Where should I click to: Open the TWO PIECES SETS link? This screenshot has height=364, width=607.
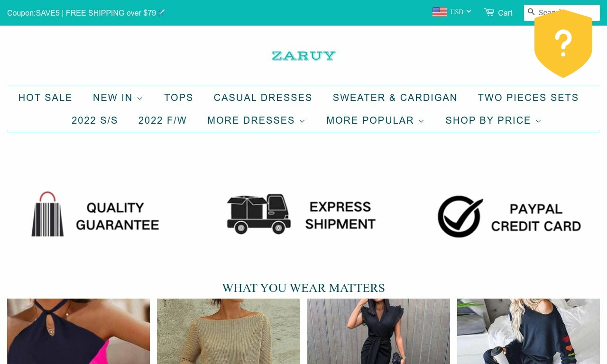click(528, 98)
